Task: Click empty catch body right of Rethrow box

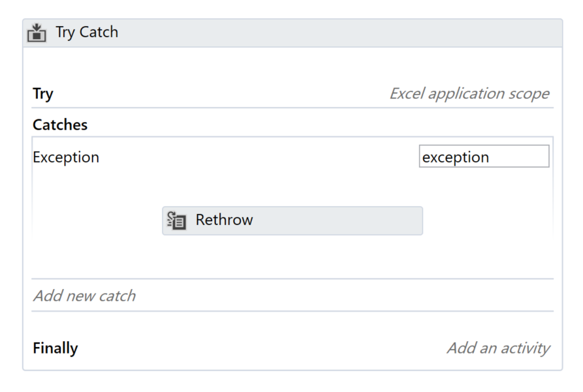Action: point(487,220)
